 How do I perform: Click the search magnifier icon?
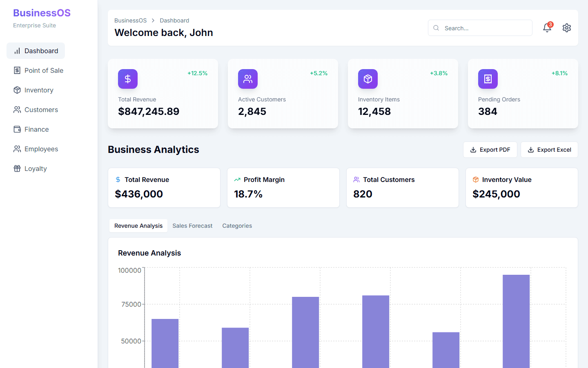436,28
